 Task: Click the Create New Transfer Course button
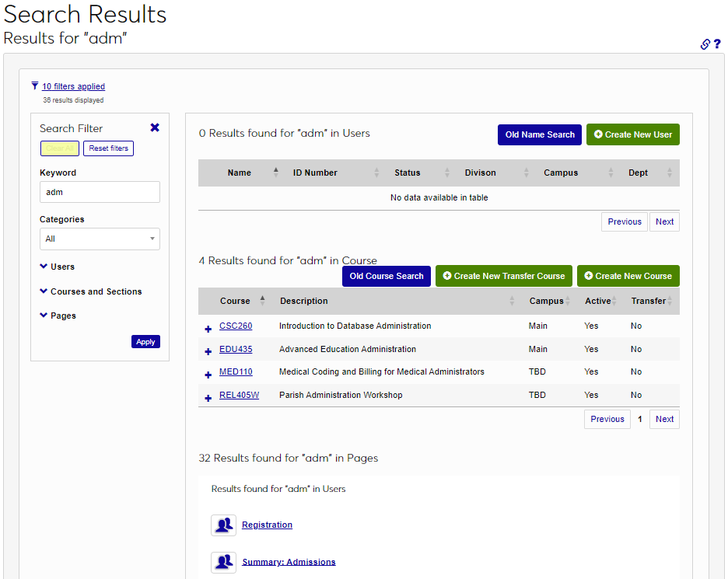[503, 276]
